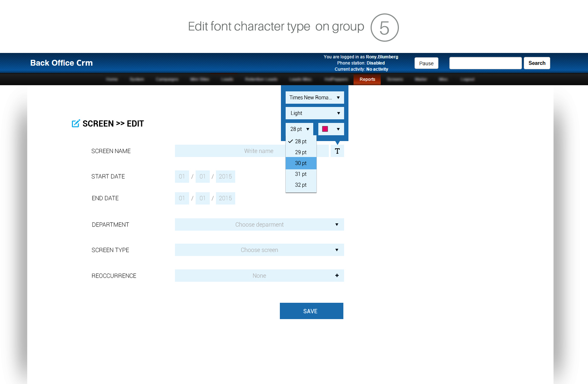Click the Reoccurrence None field
The width and height of the screenshot is (588, 384).
(260, 276)
